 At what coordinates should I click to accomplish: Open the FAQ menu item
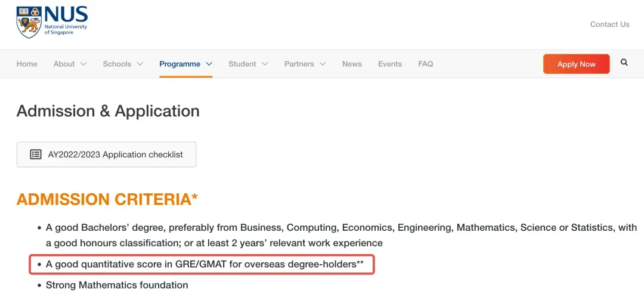pyautogui.click(x=426, y=64)
